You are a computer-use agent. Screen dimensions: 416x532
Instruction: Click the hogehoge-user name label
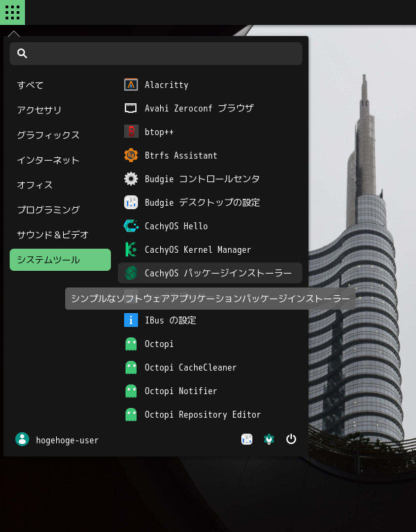[67, 440]
